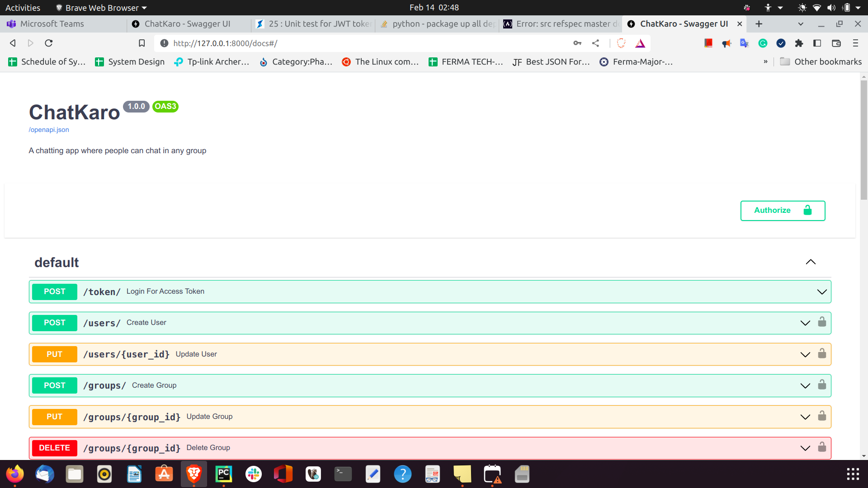The image size is (868, 488).
Task: Expand the POST /groups/ Create Group chevron
Action: tap(805, 385)
